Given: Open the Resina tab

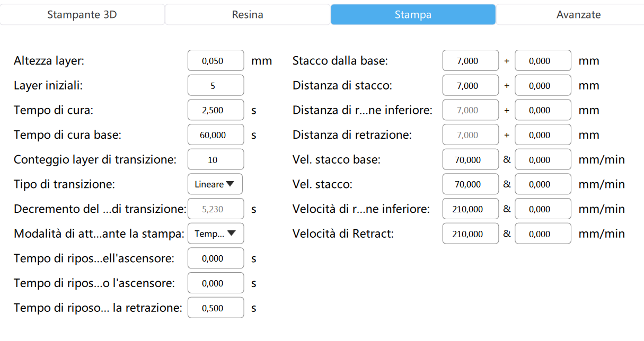Looking at the screenshot, I should pos(248,14).
